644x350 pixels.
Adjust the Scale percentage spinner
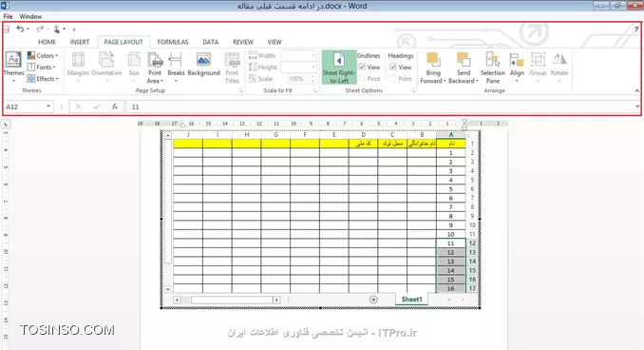(313, 78)
